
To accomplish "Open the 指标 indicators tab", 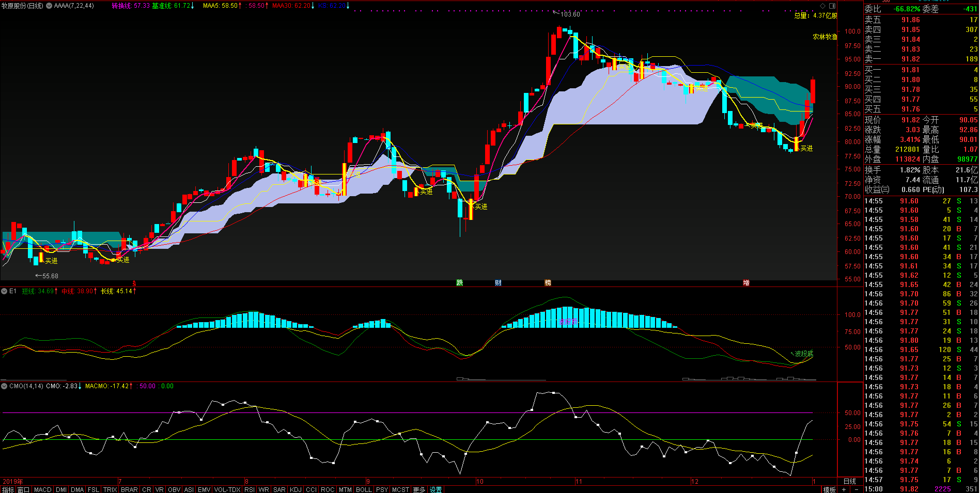I will pyautogui.click(x=8, y=489).
